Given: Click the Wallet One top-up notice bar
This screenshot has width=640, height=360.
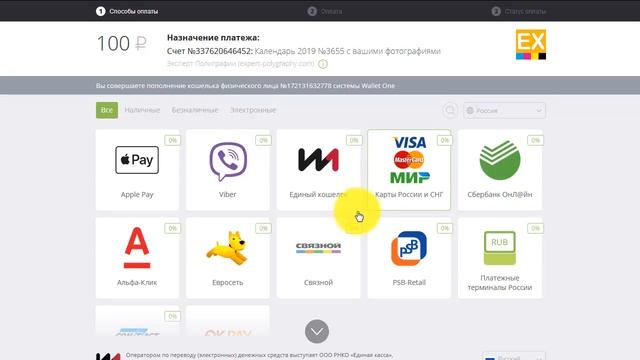Looking at the screenshot, I should [x=320, y=86].
